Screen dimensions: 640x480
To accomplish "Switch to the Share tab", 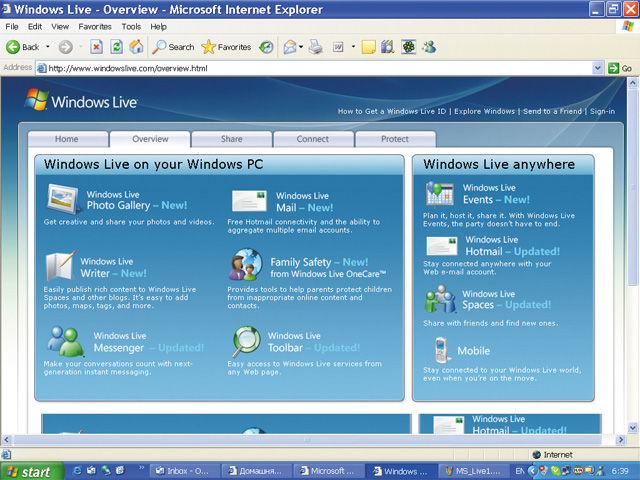I will (232, 139).
